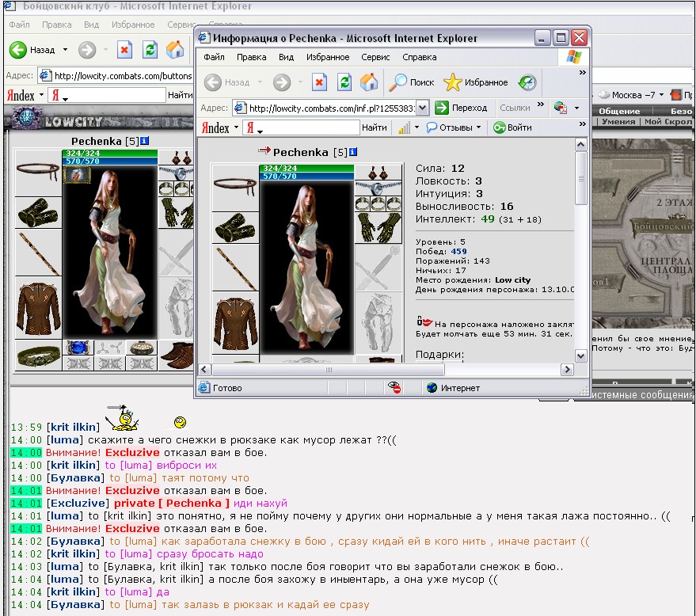Open Вид menu in info window
The width and height of the screenshot is (696, 616).
pyautogui.click(x=287, y=57)
